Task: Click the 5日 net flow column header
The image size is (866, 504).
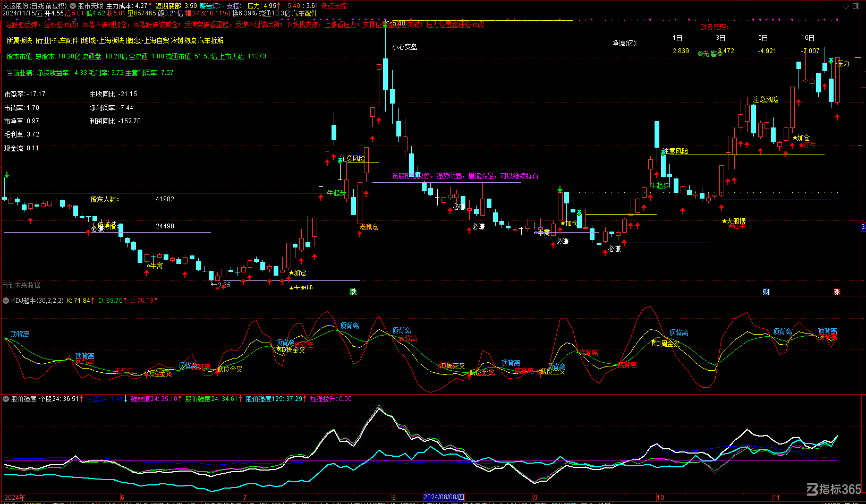Action: pos(763,38)
